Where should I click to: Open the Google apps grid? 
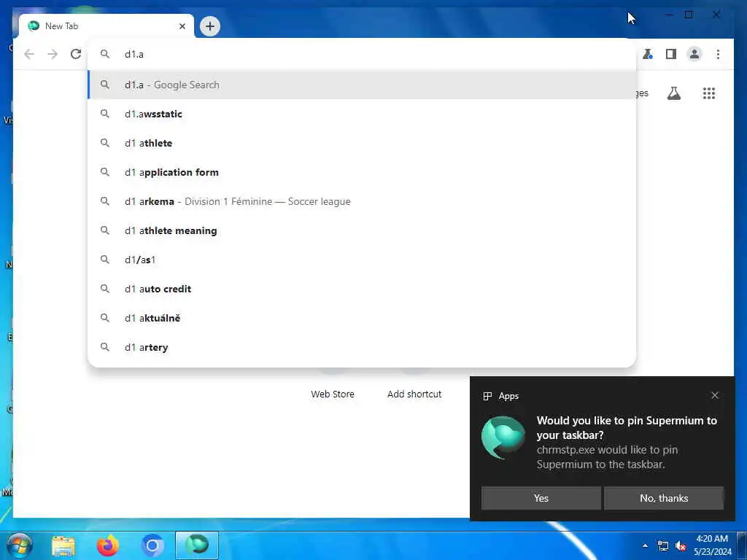pyautogui.click(x=709, y=93)
